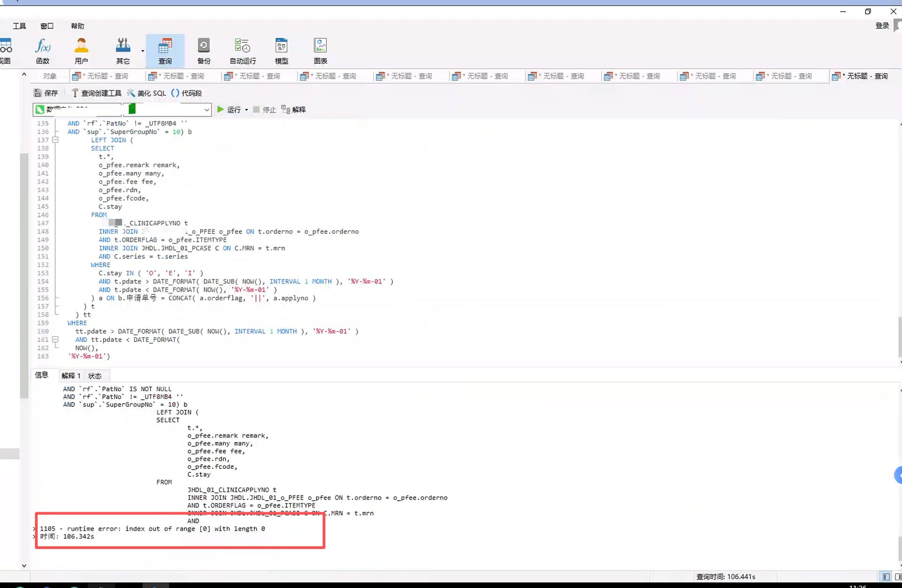This screenshot has width=902, height=588.
Task: Click the 对象 objects tab
Action: pyautogui.click(x=49, y=76)
